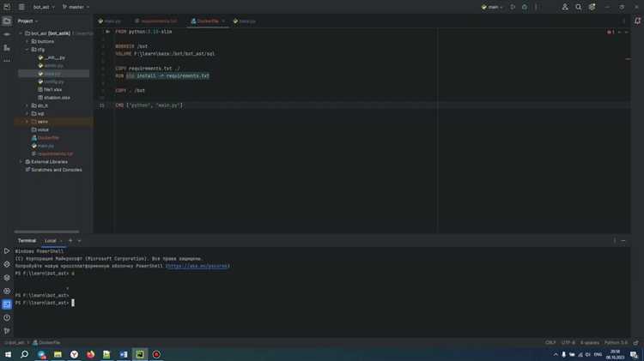Open Code With Me user icon

(565, 7)
